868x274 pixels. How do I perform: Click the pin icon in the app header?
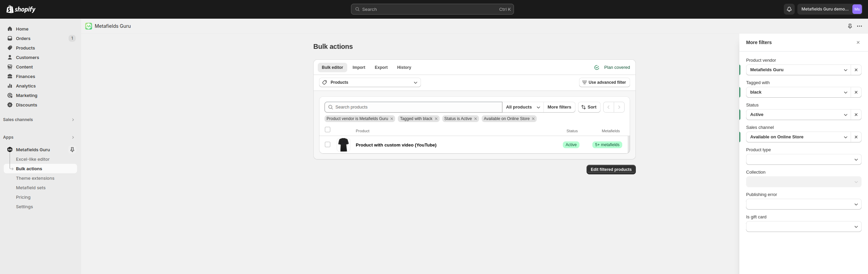[x=850, y=26]
